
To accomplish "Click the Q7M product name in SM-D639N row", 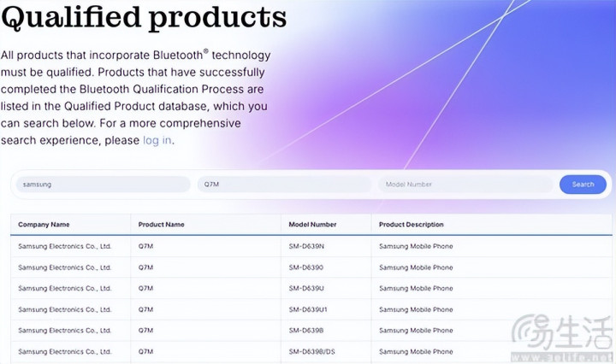I will click(145, 246).
